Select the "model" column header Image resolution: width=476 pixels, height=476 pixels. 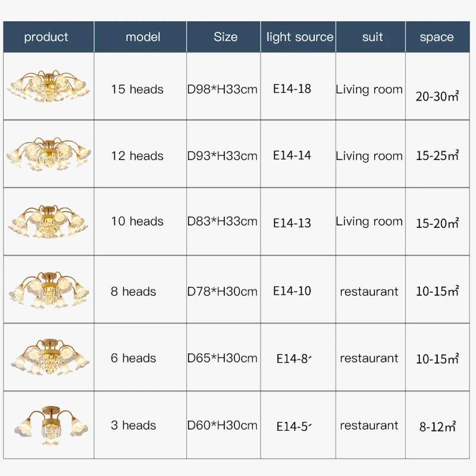(143, 37)
